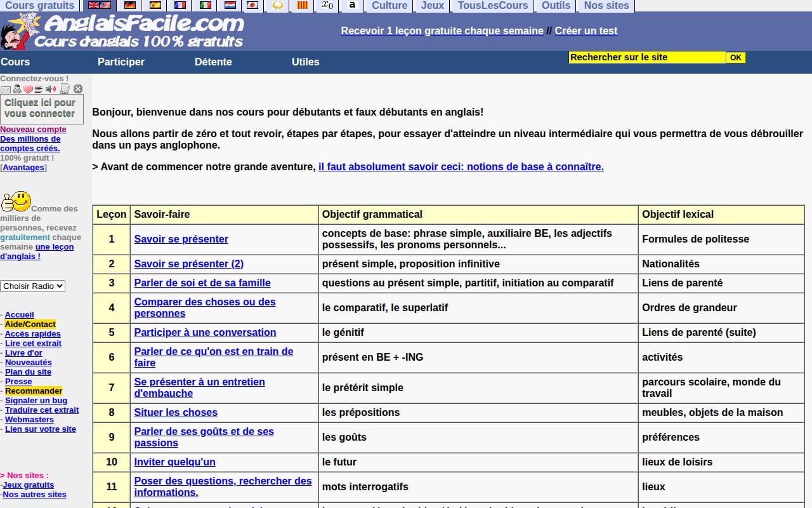Switch to the Jeux top tab
Viewport: 812px width, 508px height.
[433, 6]
